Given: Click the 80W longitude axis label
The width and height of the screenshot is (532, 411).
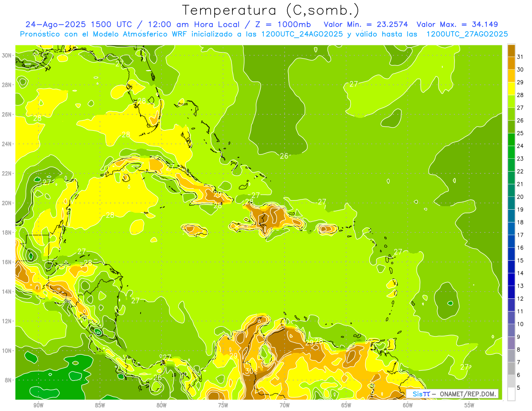Looking at the screenshot, I should 161,405.
